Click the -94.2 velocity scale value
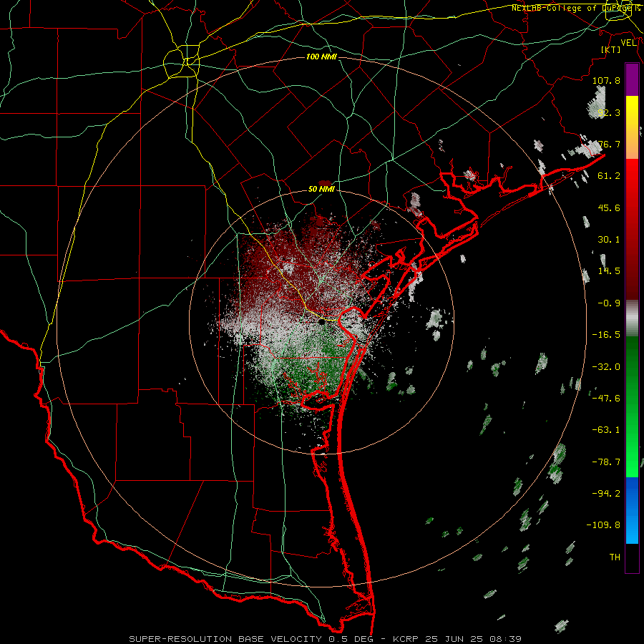 point(606,494)
